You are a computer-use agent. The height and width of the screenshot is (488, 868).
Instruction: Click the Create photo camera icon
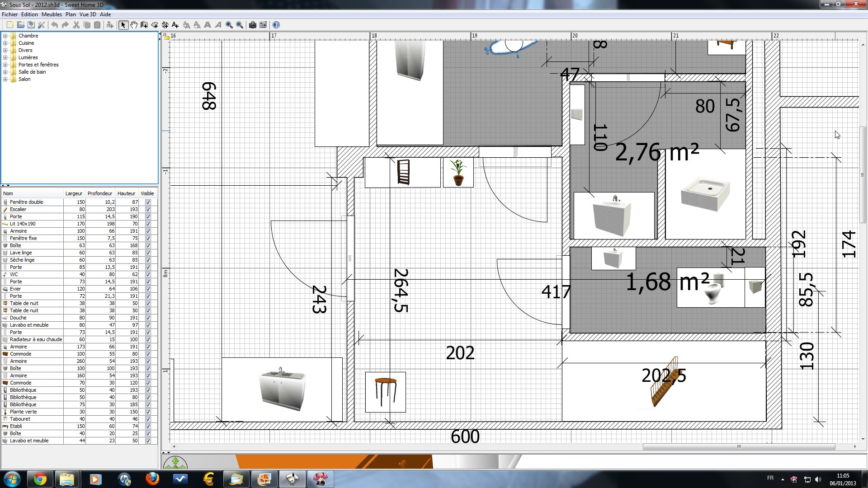click(252, 25)
